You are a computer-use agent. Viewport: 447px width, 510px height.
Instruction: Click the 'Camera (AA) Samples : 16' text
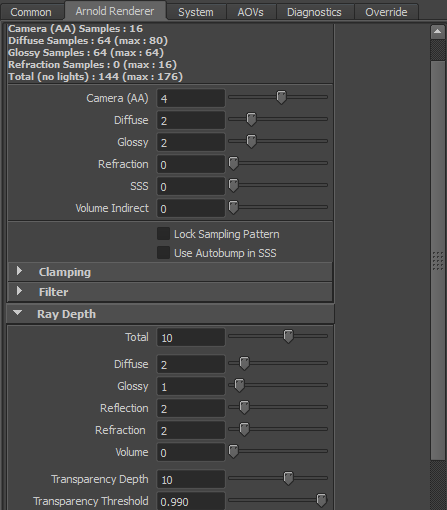(x=75, y=29)
